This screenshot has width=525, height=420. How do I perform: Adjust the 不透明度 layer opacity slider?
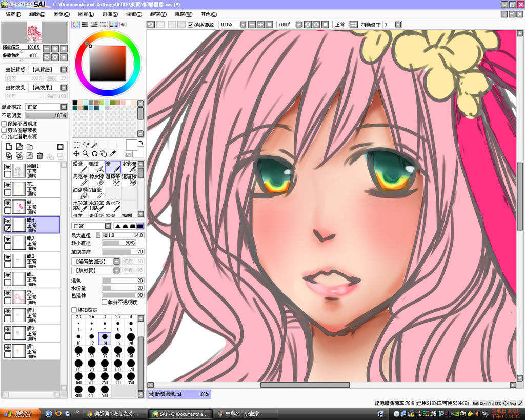tap(46, 115)
